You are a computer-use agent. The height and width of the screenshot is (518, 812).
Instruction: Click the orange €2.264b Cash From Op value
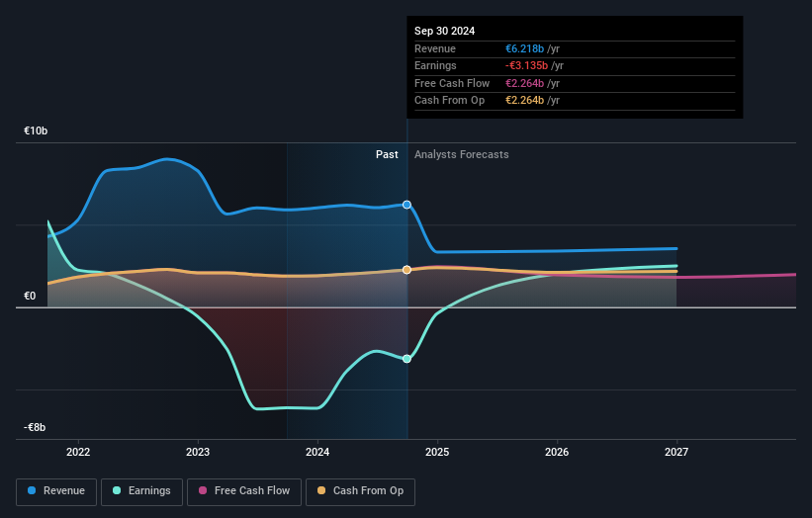tap(524, 101)
